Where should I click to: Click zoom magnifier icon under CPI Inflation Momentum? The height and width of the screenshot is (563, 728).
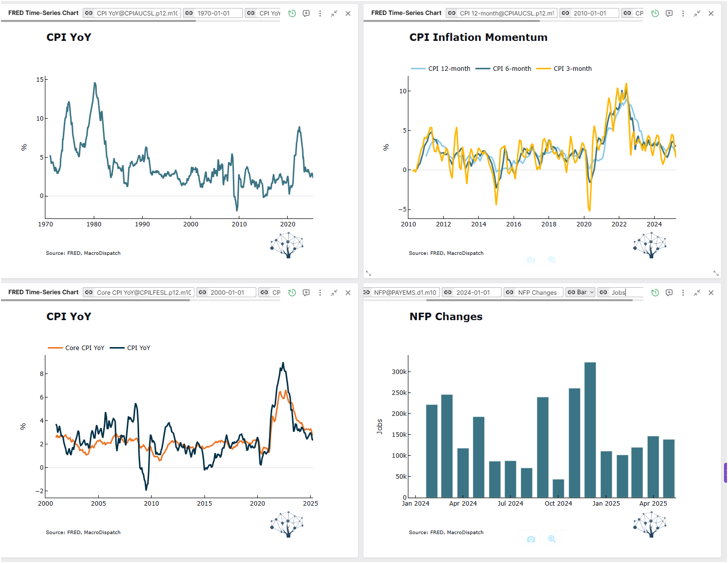click(551, 260)
